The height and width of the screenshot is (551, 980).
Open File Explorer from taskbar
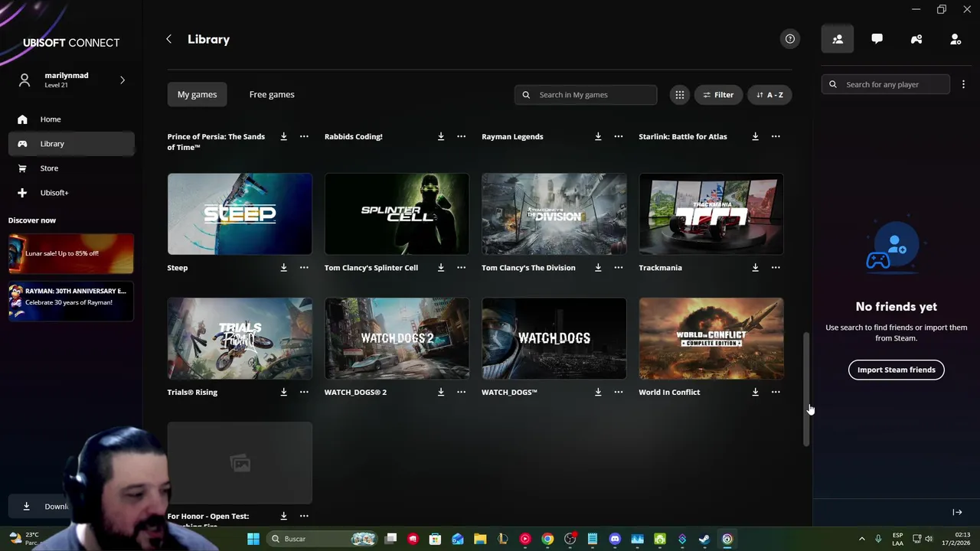point(480,539)
